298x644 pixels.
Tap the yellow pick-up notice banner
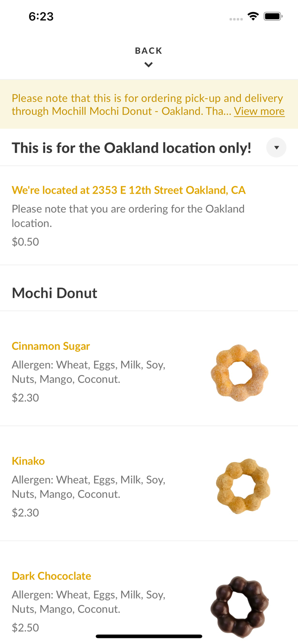pyautogui.click(x=149, y=104)
